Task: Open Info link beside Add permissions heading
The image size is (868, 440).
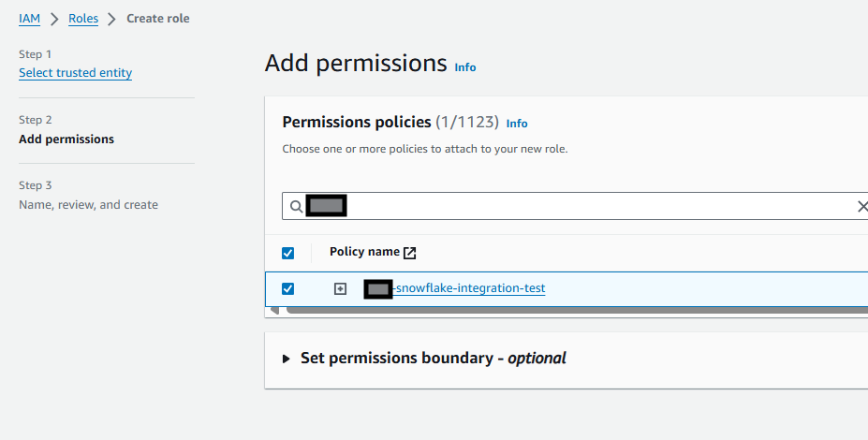Action: coord(465,67)
